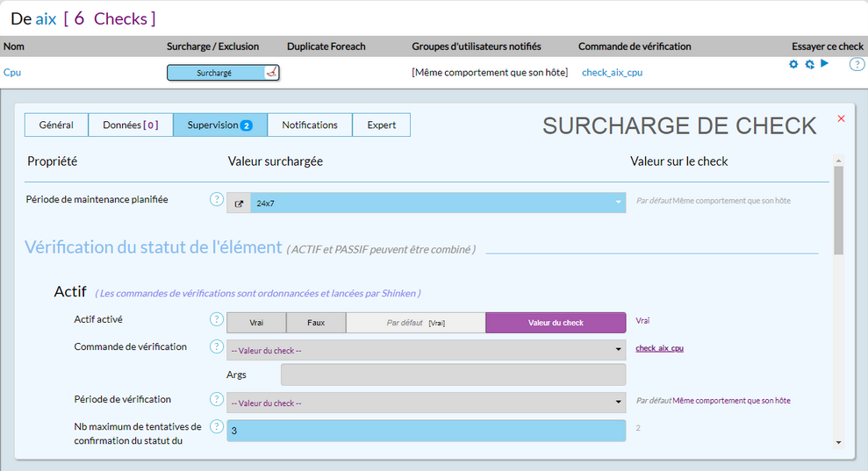Click the first gear icon in Cpu row
This screenshot has height=471, width=868.
pos(793,64)
